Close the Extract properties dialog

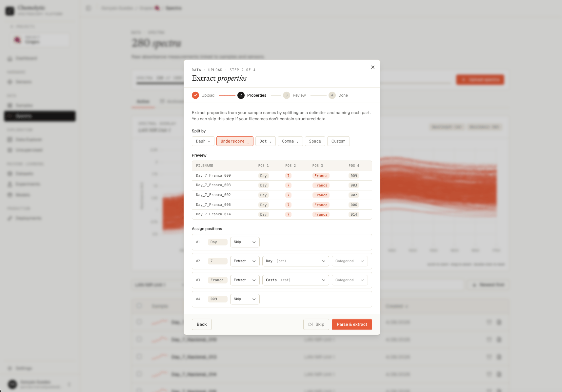pos(372,67)
